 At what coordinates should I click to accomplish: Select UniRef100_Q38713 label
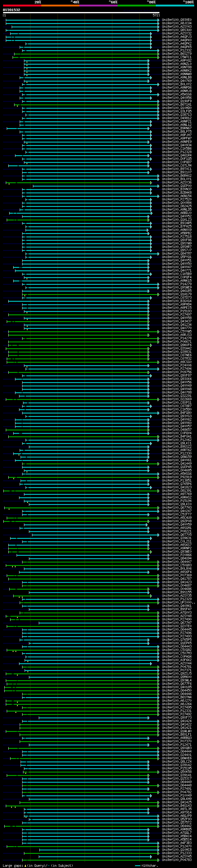(177, 115)
